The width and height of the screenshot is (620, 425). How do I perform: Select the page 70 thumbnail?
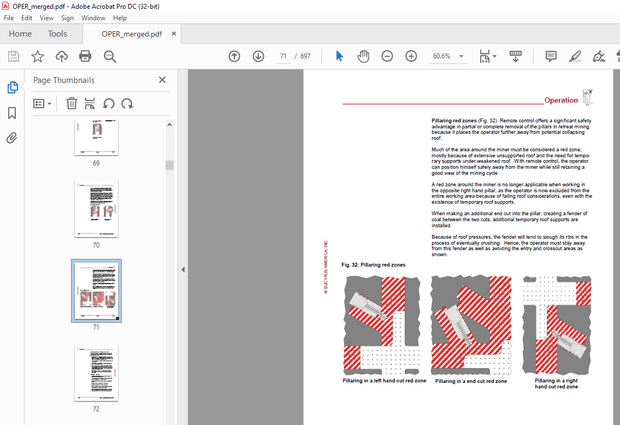96,208
